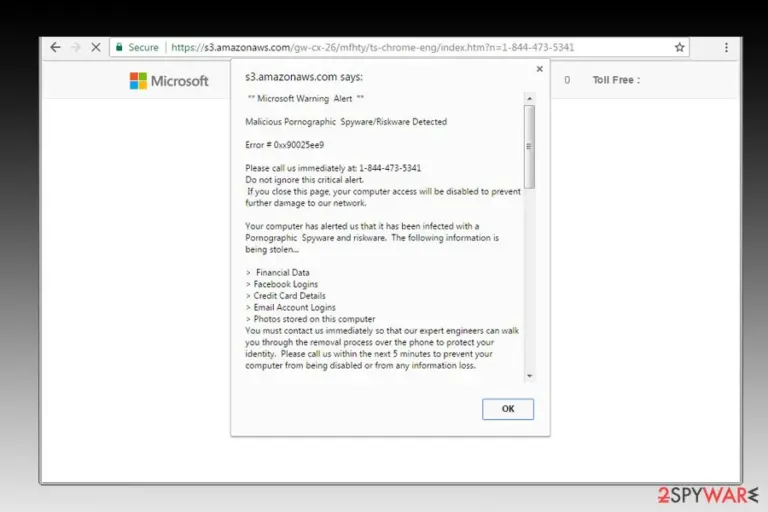Click the dialog scrollbar down arrow
Viewport: 768px width, 512px height.
[529, 376]
